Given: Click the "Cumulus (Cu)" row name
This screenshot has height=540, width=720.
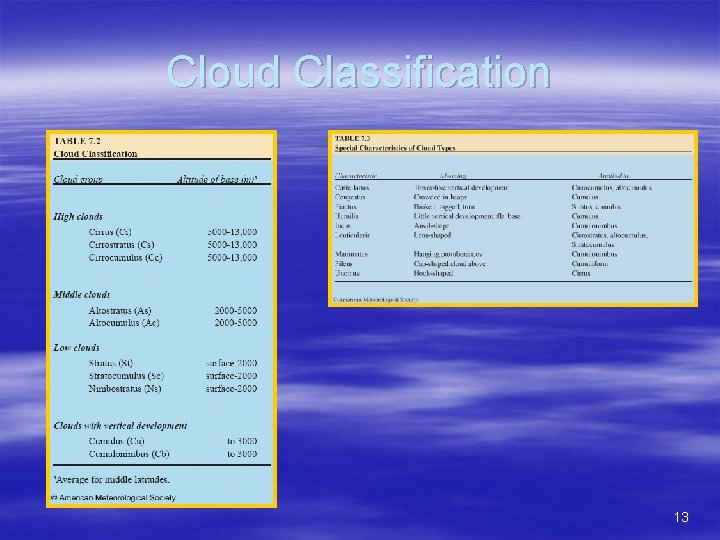Looking at the screenshot, I should point(117,441).
